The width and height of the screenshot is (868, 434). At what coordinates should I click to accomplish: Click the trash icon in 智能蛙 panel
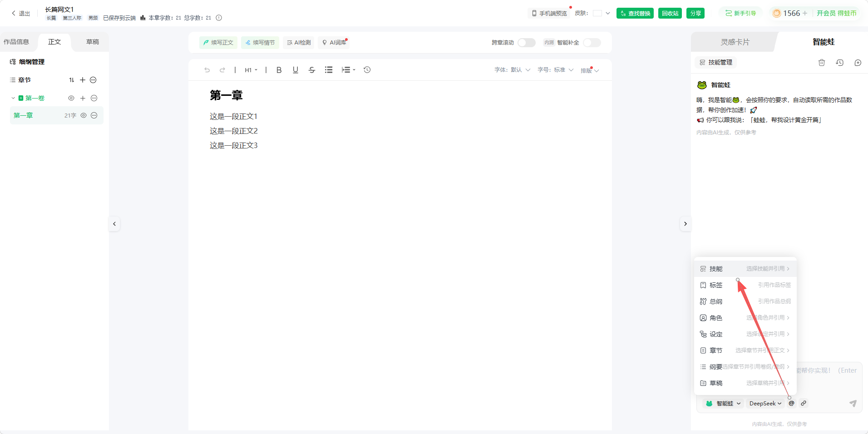[x=822, y=63]
